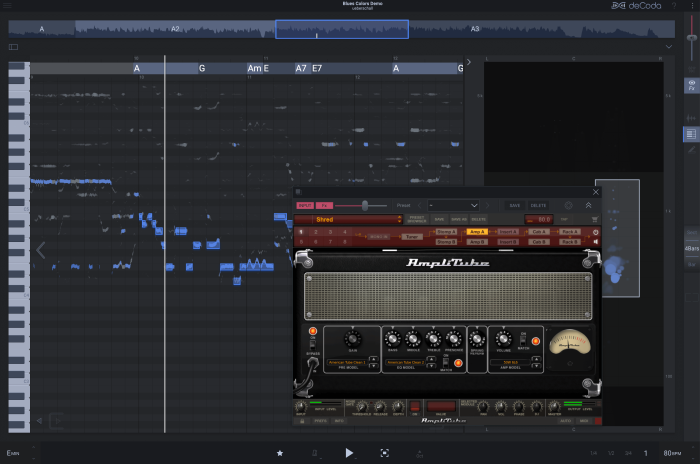Screen dimensions: 700x464
Task: Select Amp B in signal chain
Action: pos(476,242)
